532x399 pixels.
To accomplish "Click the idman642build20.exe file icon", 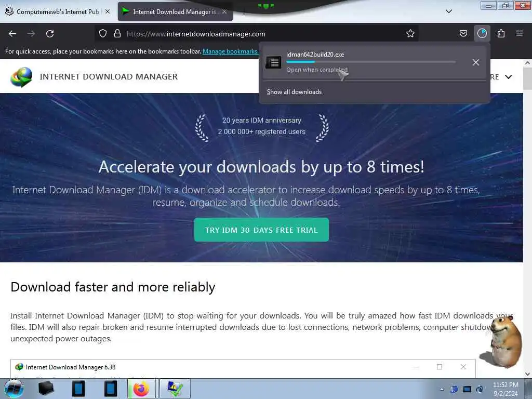I will pos(273,62).
